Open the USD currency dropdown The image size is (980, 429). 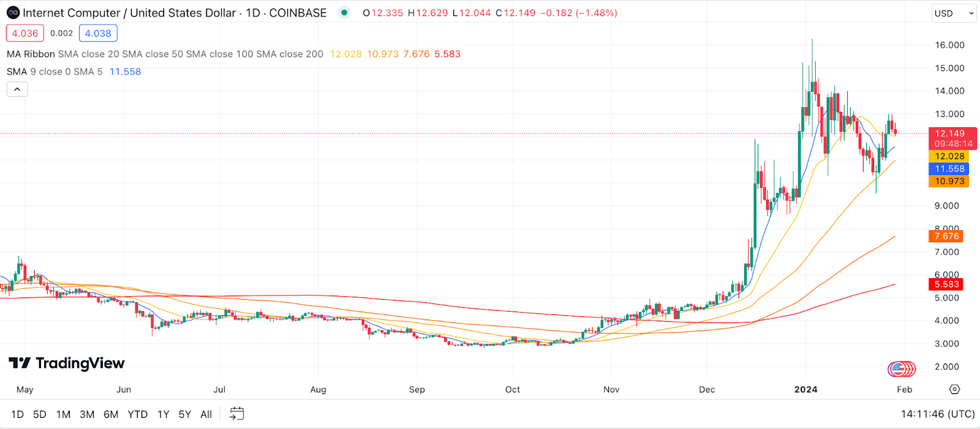pyautogui.click(x=954, y=13)
